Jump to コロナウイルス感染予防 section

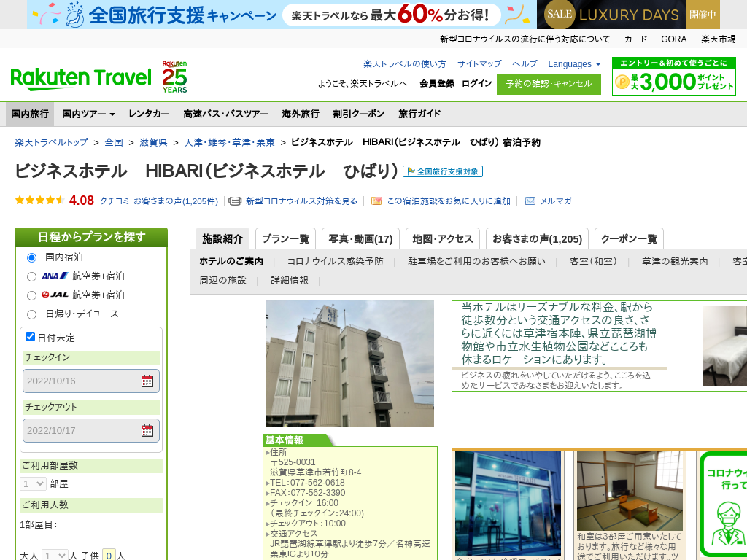(335, 261)
